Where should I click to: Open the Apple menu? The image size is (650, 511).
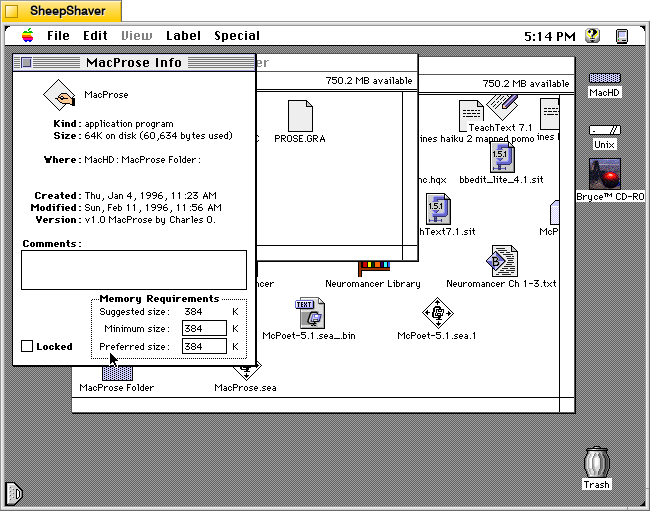(27, 36)
